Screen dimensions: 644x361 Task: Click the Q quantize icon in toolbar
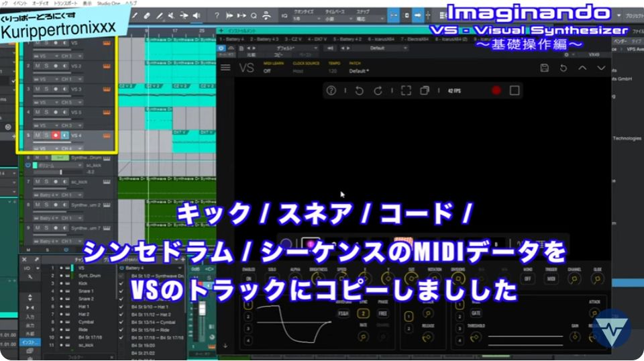pos(254,15)
